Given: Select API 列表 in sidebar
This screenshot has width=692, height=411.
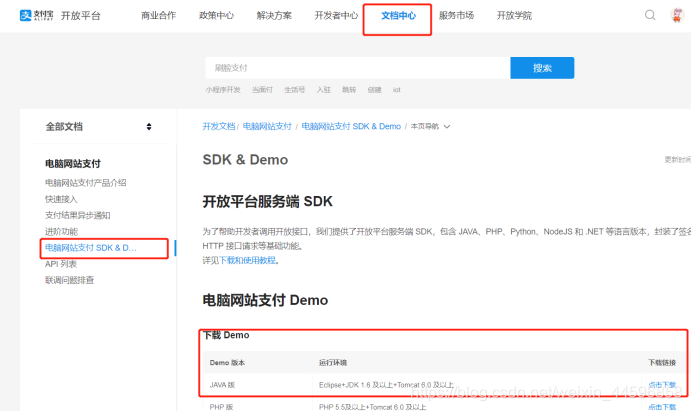Looking at the screenshot, I should 61,264.
